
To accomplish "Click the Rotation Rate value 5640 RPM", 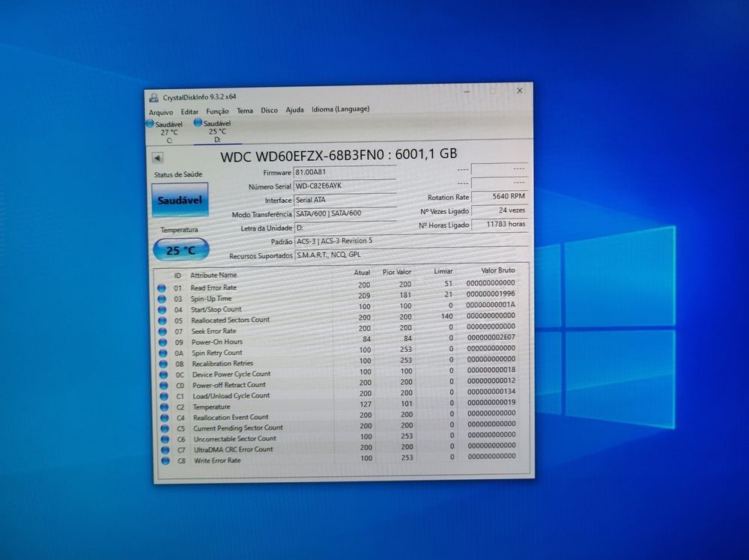I will [499, 196].
